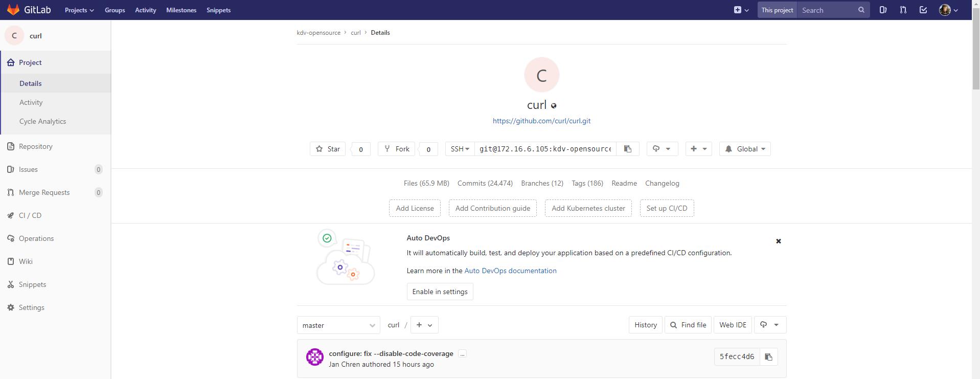This screenshot has height=379, width=980.
Task: Click the GitLab fox logo
Action: [13, 10]
